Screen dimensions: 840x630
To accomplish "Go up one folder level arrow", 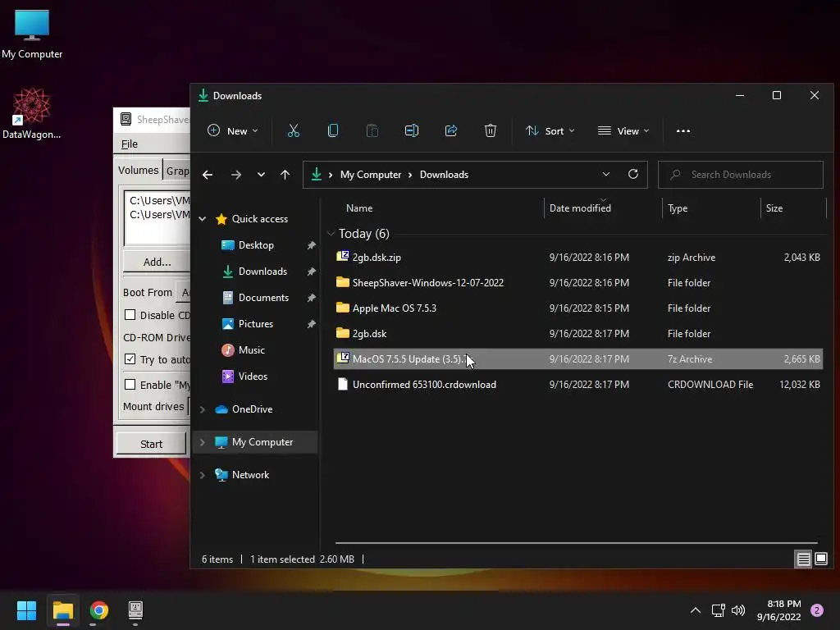I will point(285,175).
